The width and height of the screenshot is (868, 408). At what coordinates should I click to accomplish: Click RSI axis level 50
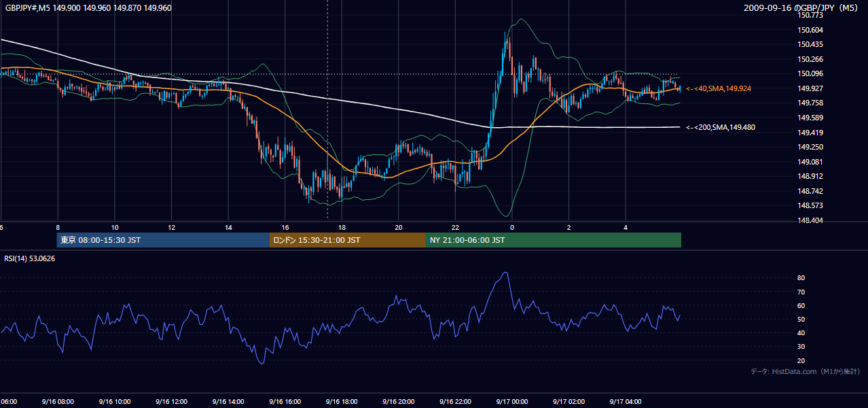(x=801, y=319)
